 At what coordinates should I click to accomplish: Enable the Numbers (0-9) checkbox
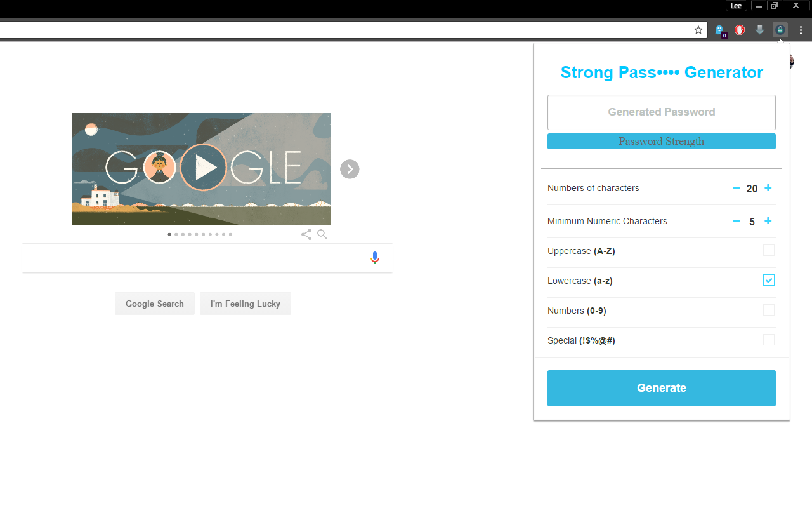769,310
